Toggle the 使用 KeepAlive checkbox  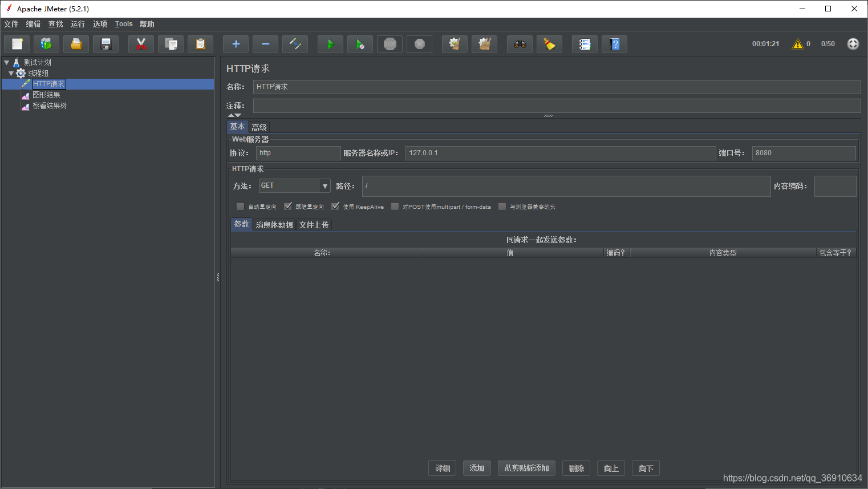point(335,207)
